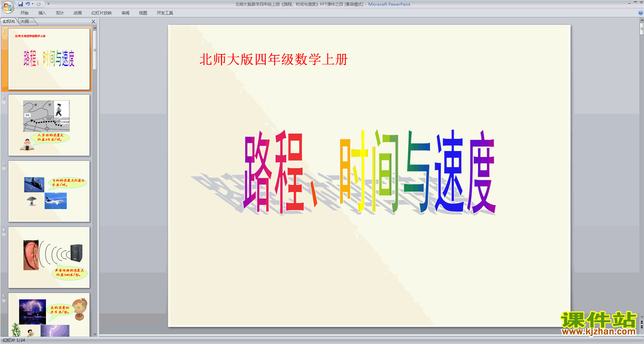The height and width of the screenshot is (344, 644).
Task: Open the 幻灯片放映 ribbon tab
Action: [101, 13]
